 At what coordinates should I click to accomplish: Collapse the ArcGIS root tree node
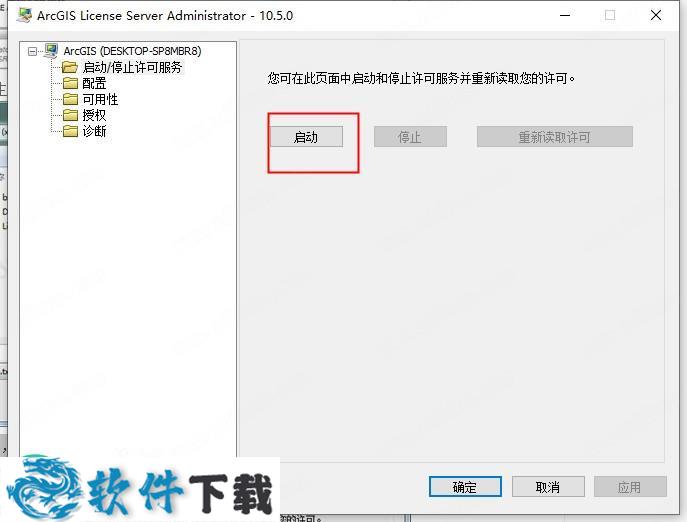[32, 52]
